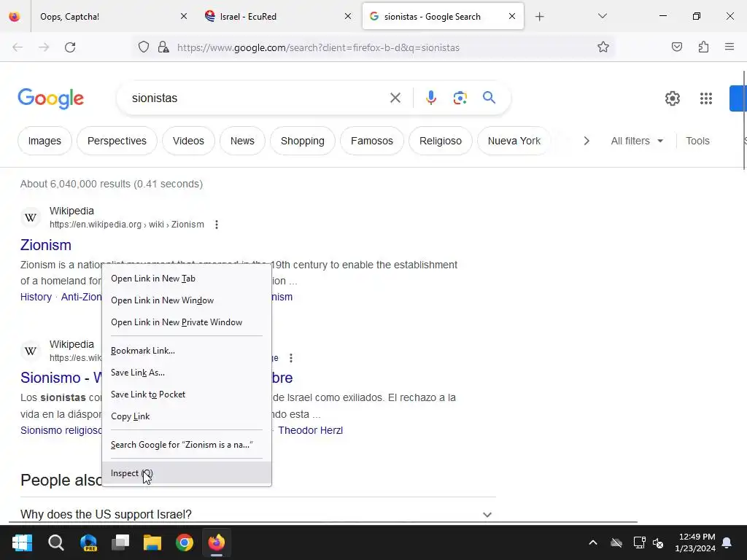Click the Firefox forward arrow button
The height and width of the screenshot is (560, 747).
click(x=44, y=47)
